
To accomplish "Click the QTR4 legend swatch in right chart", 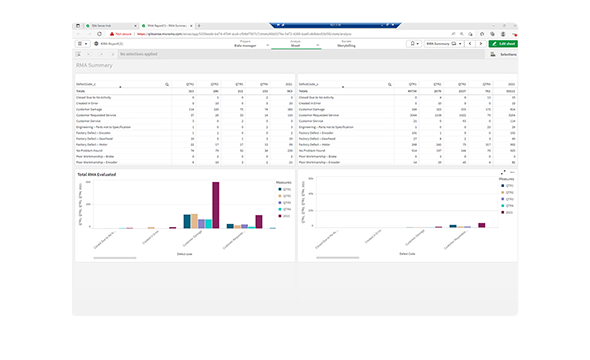I will (503, 206).
